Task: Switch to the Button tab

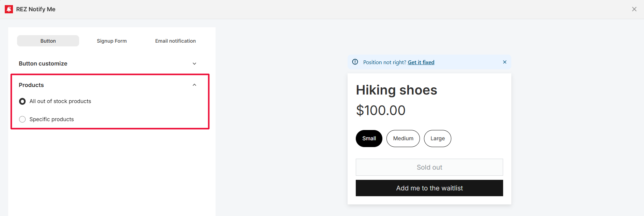Action: pos(48,41)
